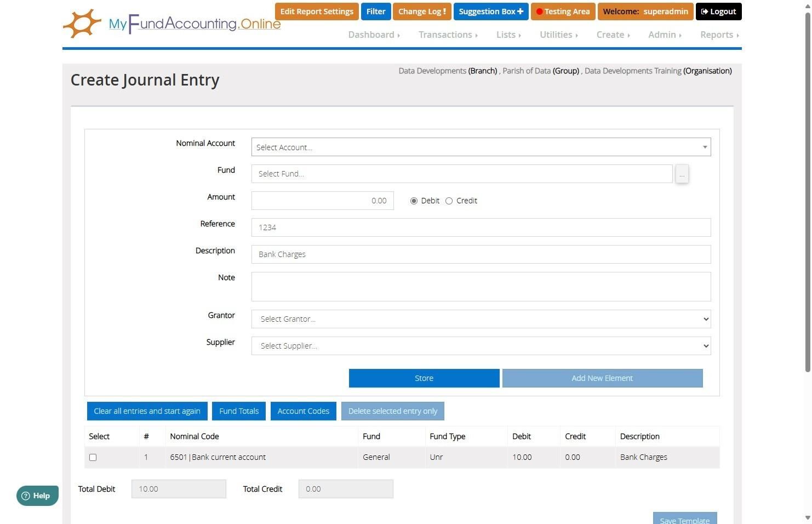Open the Help chat widget

(37, 495)
